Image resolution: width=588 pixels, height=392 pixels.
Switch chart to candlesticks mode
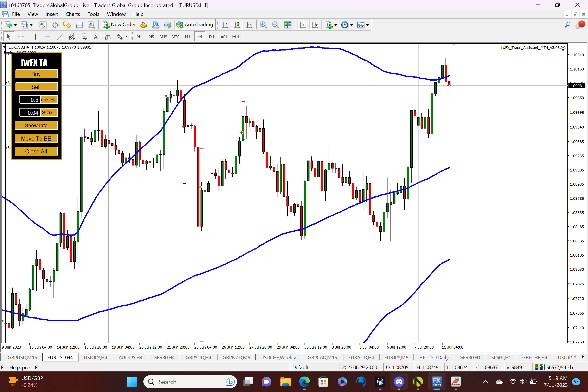point(237,25)
